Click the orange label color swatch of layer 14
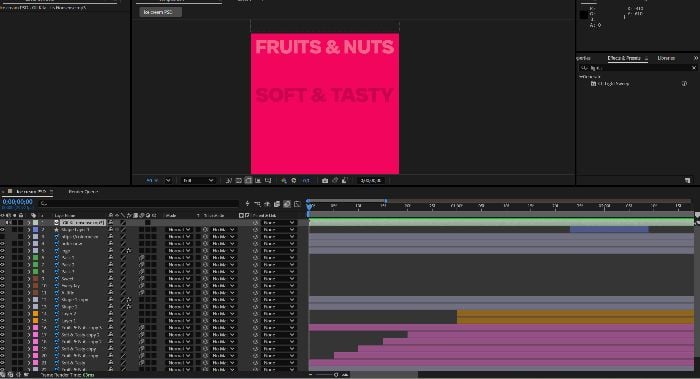700x379 pixels. (35, 314)
